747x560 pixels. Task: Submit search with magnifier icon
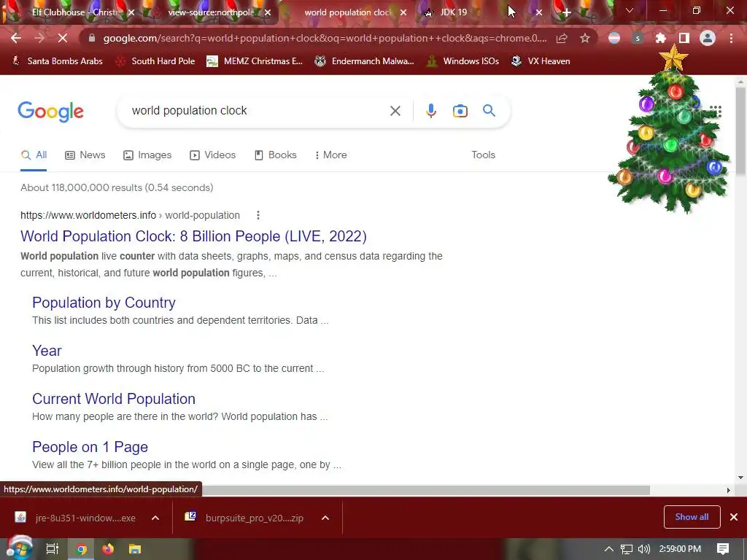(x=489, y=111)
